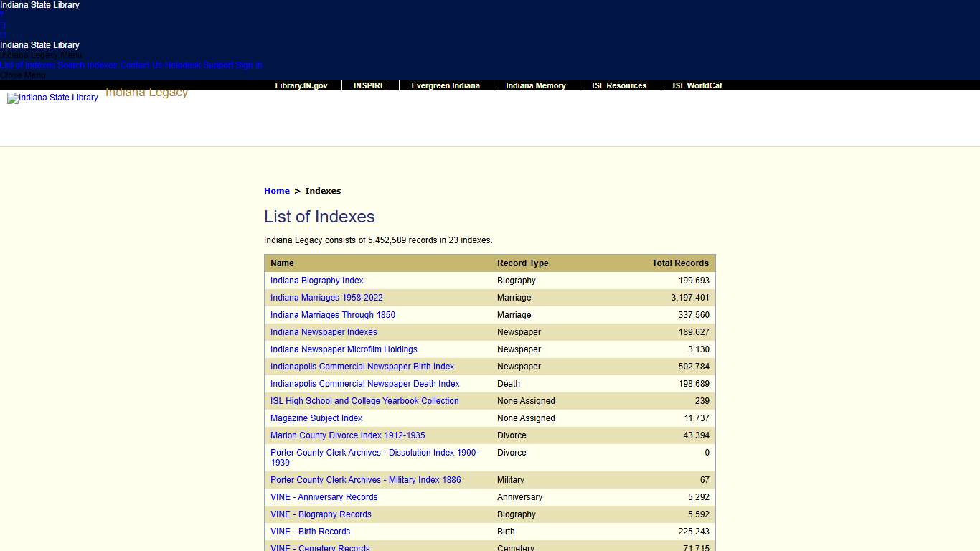Select the Magazine Subject Index link
This screenshot has width=980, height=551.
pyautogui.click(x=326, y=418)
